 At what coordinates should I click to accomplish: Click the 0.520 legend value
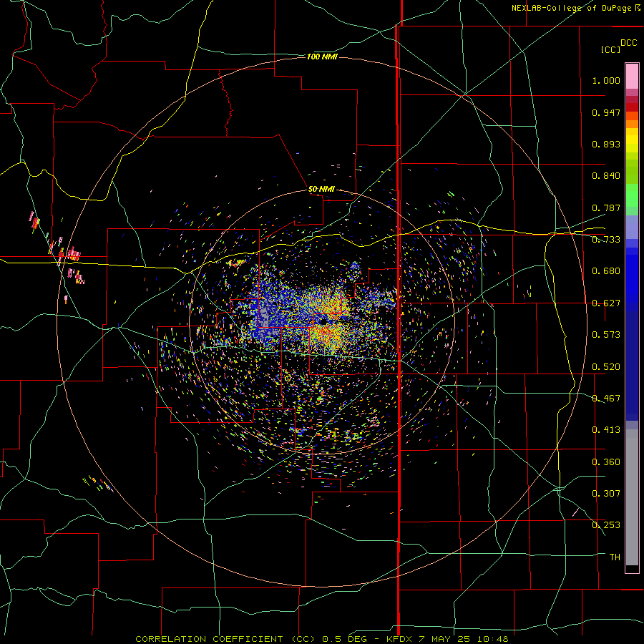pyautogui.click(x=606, y=367)
